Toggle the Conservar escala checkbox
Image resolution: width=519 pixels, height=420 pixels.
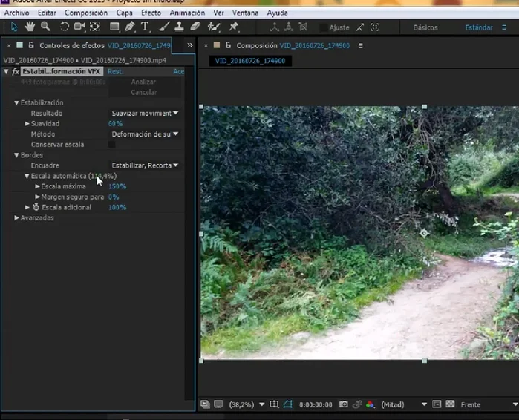click(x=112, y=145)
